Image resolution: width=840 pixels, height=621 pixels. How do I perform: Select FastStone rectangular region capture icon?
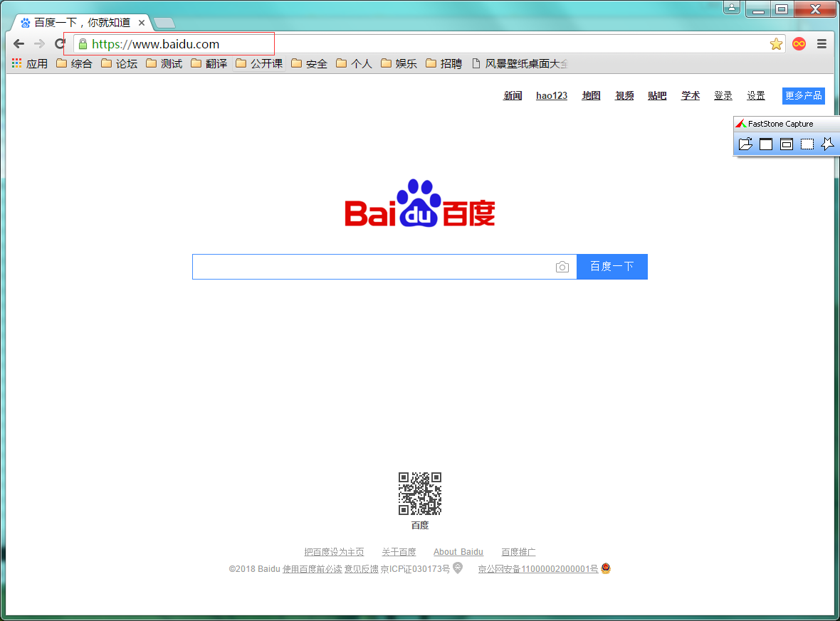pyautogui.click(x=807, y=144)
